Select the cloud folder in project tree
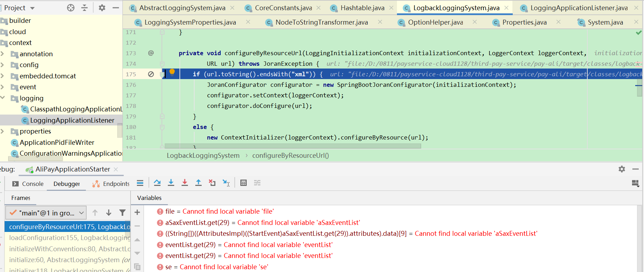 coord(17,32)
